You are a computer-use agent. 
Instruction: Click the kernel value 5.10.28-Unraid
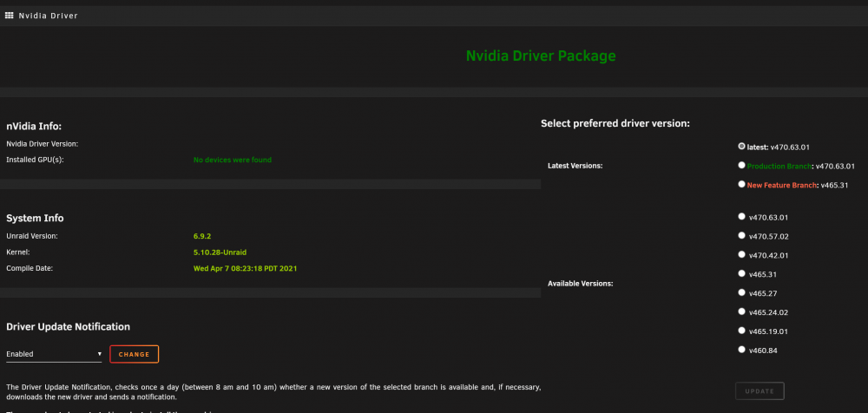pos(220,252)
